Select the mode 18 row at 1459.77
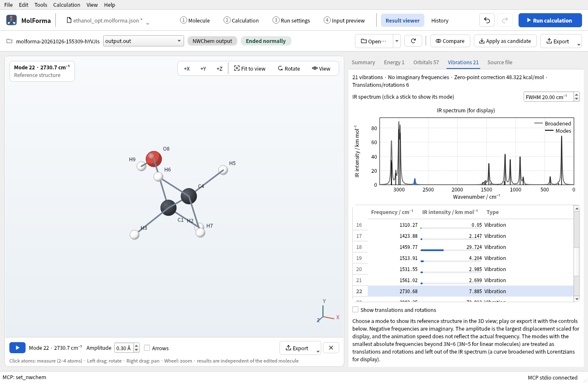 pyautogui.click(x=463, y=247)
